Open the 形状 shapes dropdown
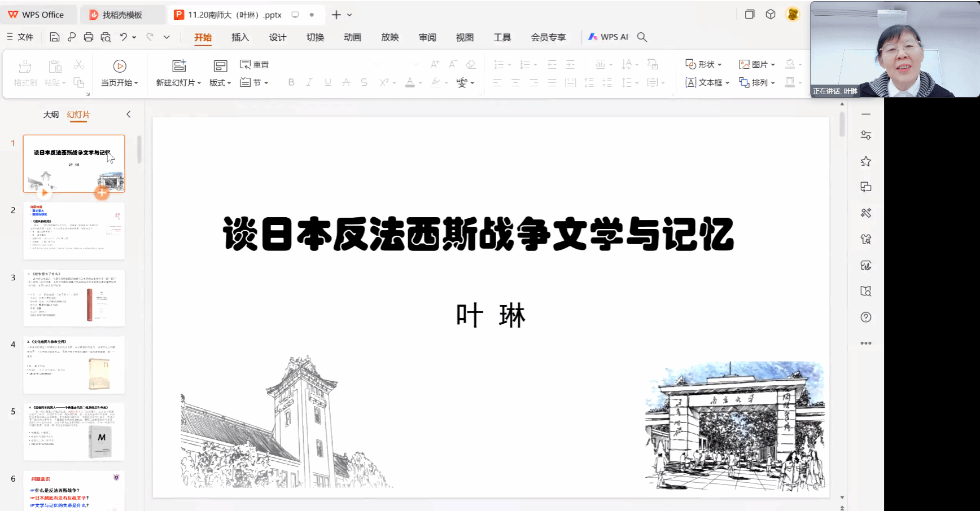The height and width of the screenshot is (511, 980). click(x=703, y=64)
